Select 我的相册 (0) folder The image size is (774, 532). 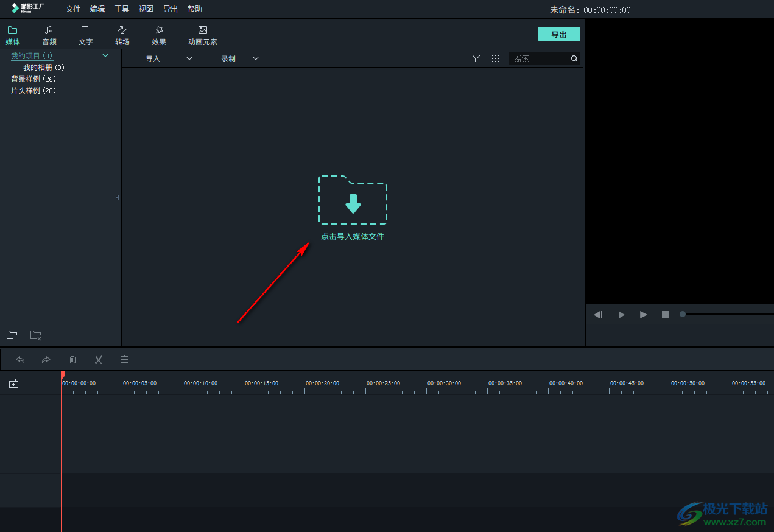coord(44,68)
